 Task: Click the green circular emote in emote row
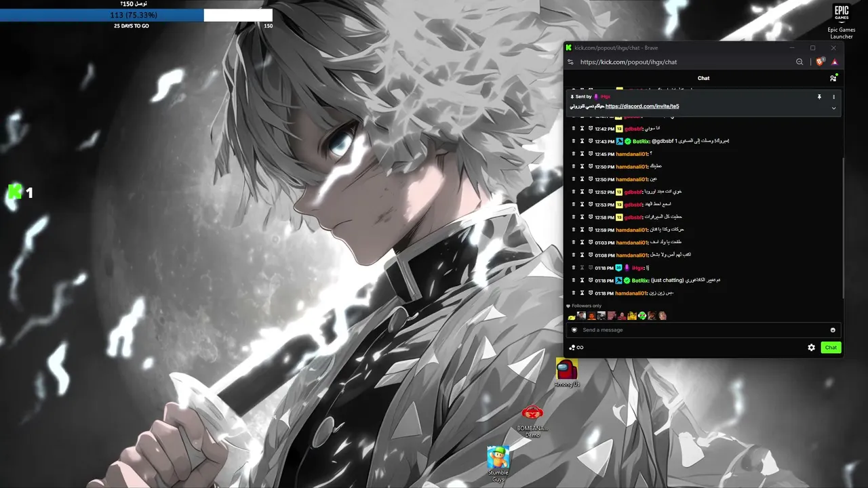tap(642, 316)
